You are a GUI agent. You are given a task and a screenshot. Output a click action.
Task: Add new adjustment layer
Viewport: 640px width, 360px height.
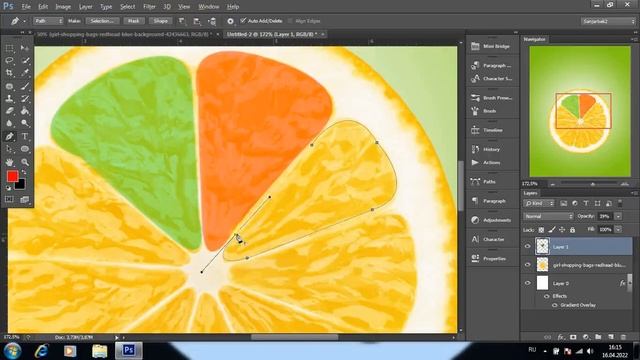point(586,337)
